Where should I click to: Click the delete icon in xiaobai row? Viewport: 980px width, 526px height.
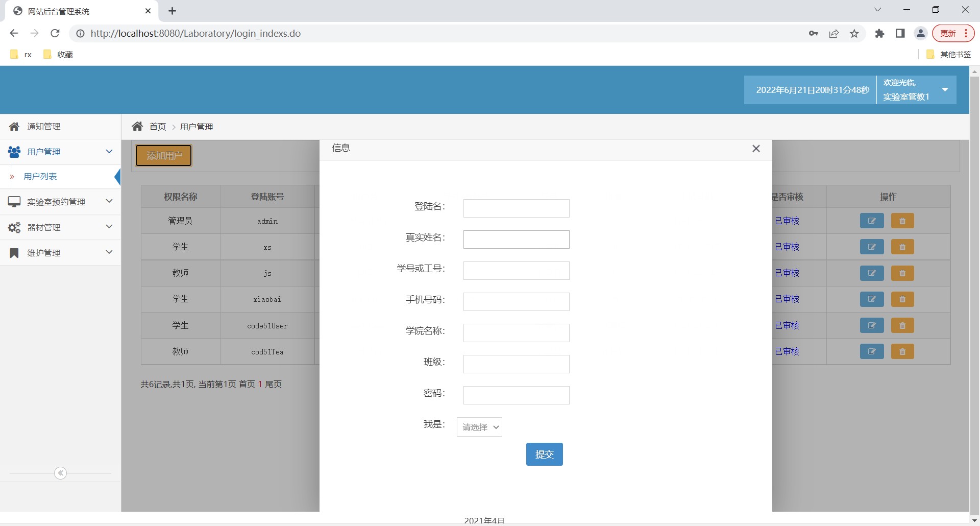[x=902, y=299]
